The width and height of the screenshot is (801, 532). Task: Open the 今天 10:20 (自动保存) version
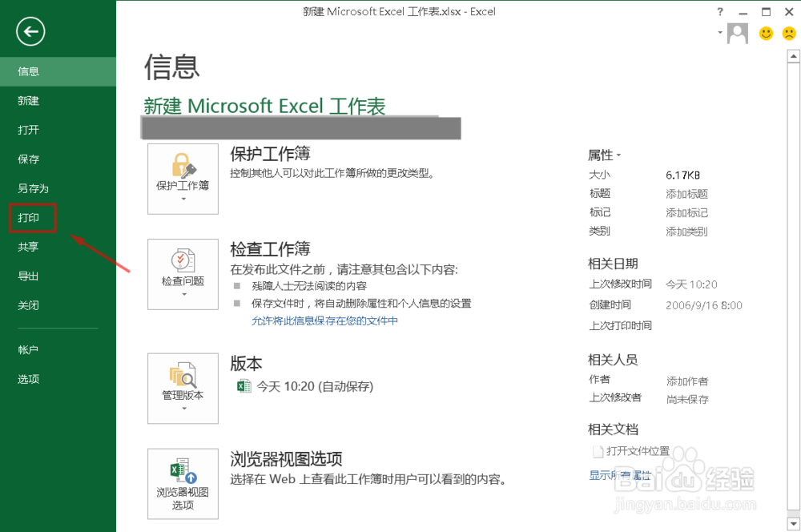(x=315, y=386)
